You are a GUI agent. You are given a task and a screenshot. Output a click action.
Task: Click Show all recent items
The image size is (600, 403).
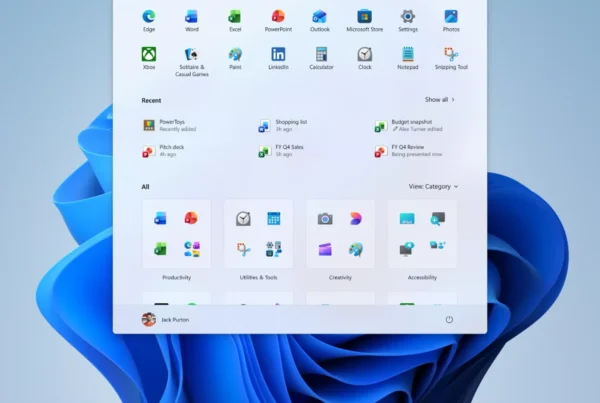440,100
